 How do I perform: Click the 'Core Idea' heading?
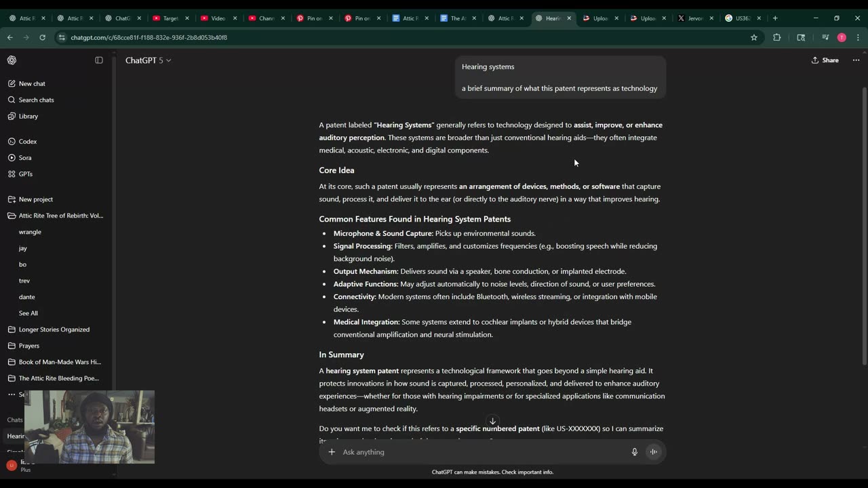tap(336, 170)
